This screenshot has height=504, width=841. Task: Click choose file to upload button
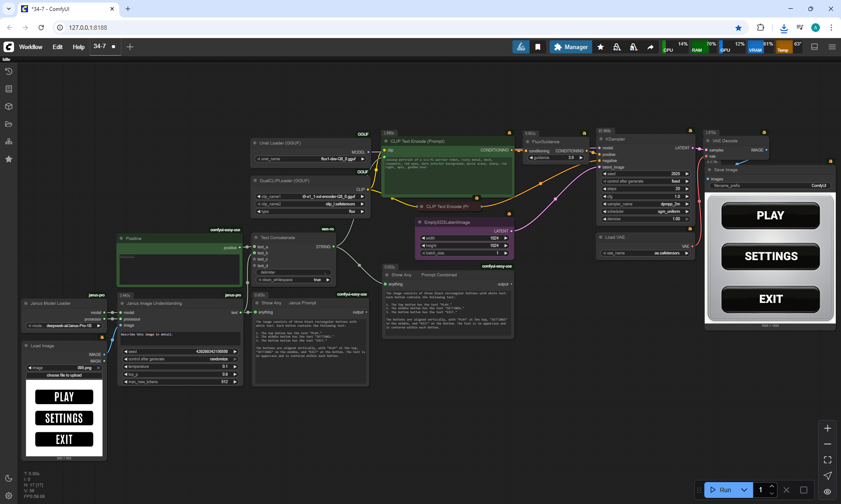pos(64,375)
